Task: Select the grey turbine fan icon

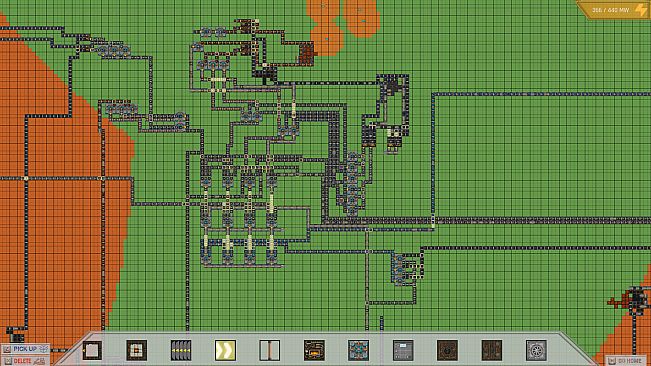Action: [536, 350]
